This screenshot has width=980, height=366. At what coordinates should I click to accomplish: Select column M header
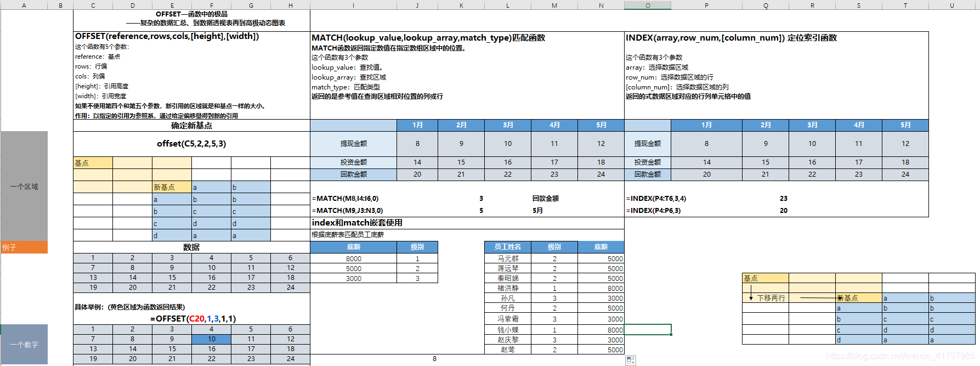[554, 5]
